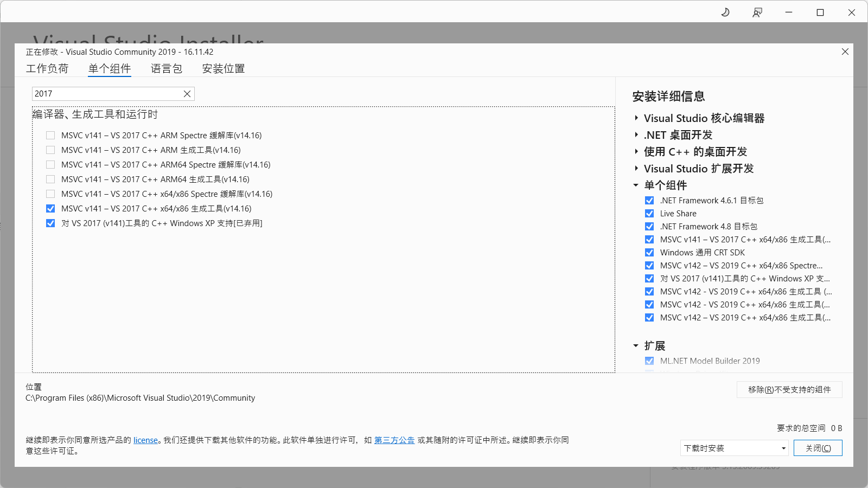The height and width of the screenshot is (488, 868).
Task: Open the license link
Action: 145,440
